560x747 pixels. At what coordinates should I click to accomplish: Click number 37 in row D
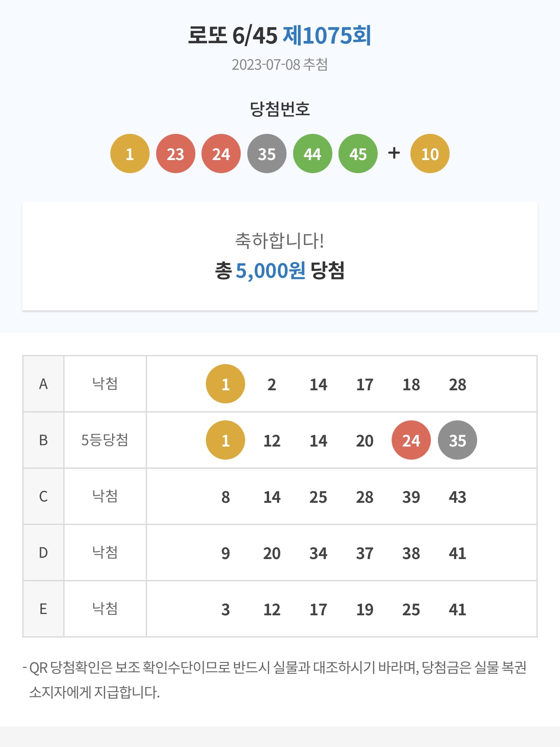tap(365, 553)
